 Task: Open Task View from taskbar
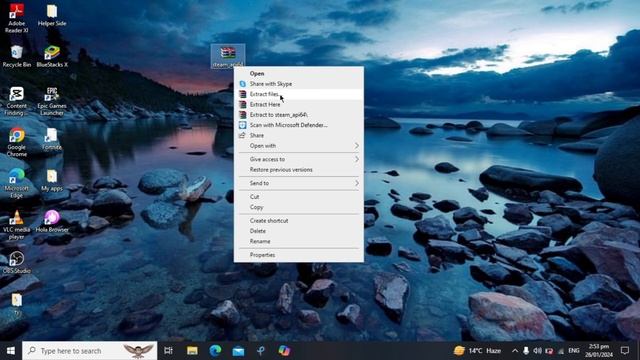click(x=168, y=351)
